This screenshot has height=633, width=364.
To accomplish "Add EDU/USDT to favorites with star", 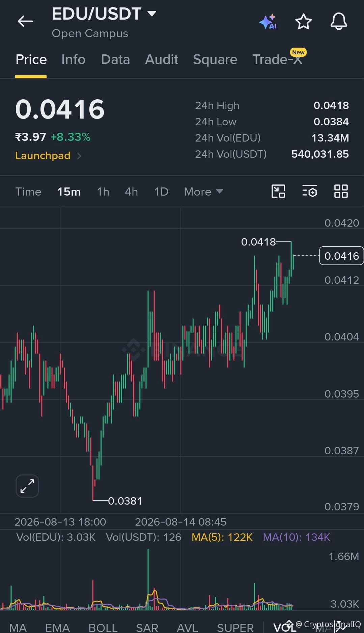I will pos(303,22).
